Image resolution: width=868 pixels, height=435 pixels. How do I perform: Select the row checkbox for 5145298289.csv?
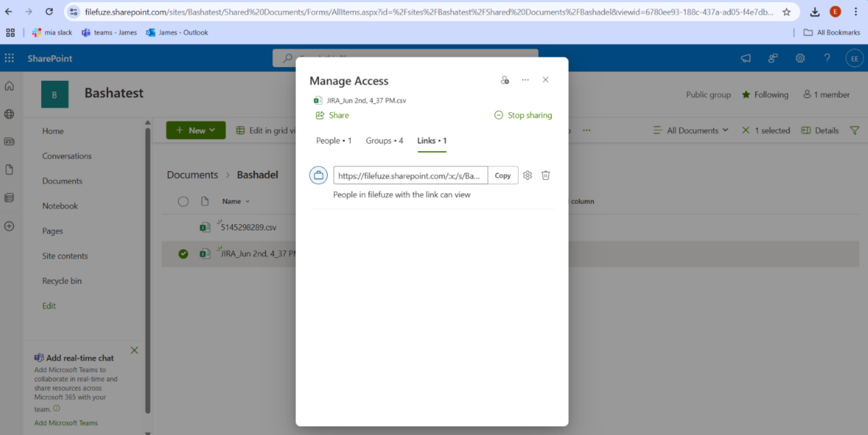click(x=183, y=227)
